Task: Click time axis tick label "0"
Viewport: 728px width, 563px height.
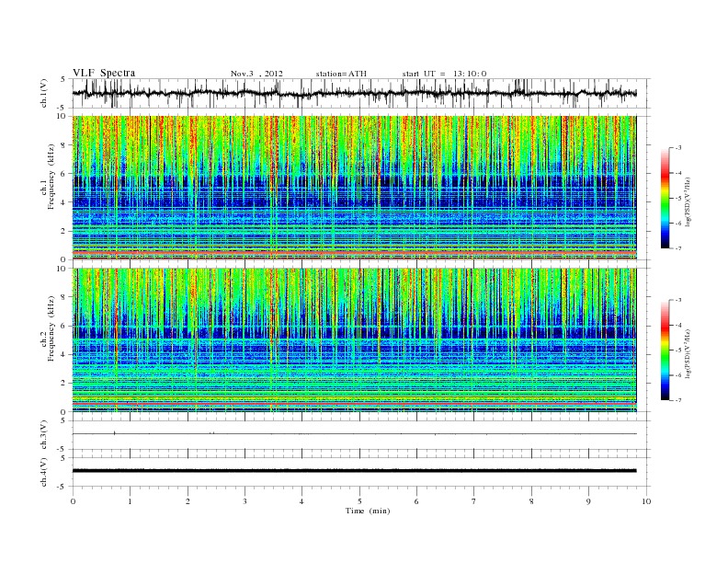Action: [73, 501]
